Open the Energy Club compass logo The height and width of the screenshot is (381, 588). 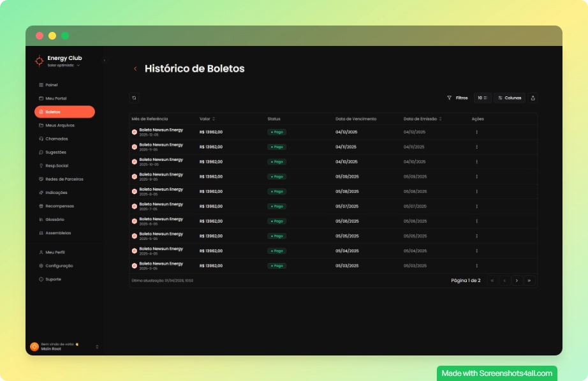coord(40,59)
